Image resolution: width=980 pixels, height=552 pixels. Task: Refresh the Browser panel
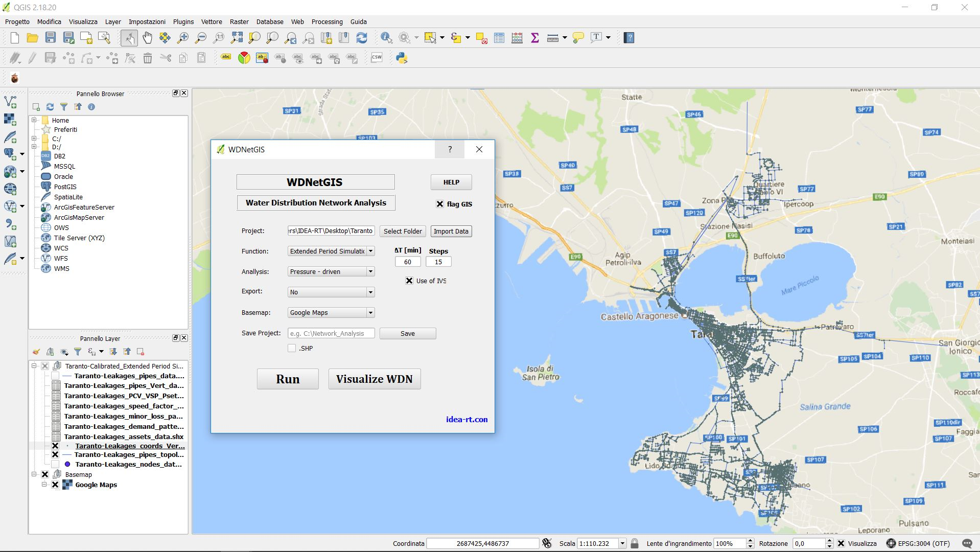click(x=50, y=107)
